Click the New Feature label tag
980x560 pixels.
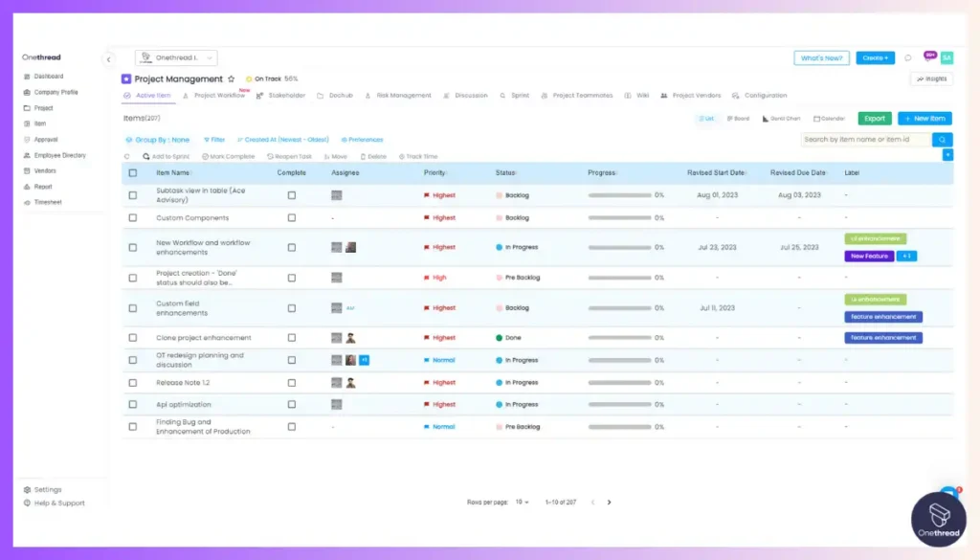[x=869, y=257]
